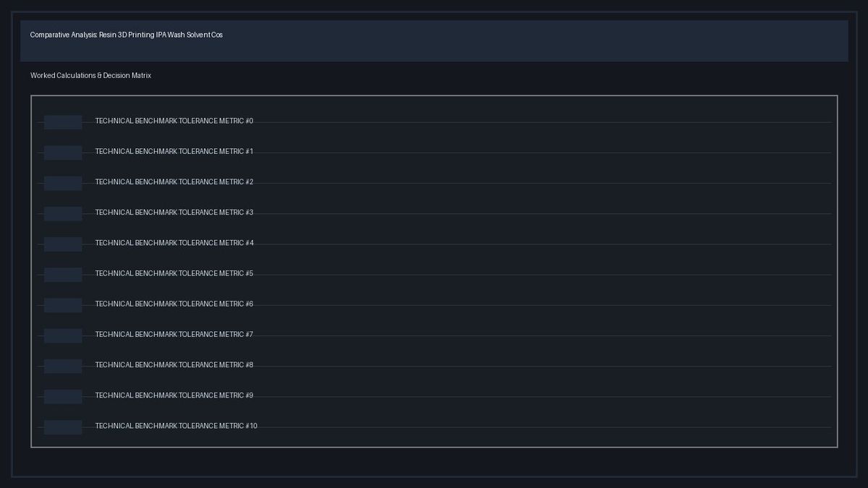The height and width of the screenshot is (488, 868).
Task: Click 'Technical Benchmark Tolerance Metric #8' text
Action: pos(174,364)
